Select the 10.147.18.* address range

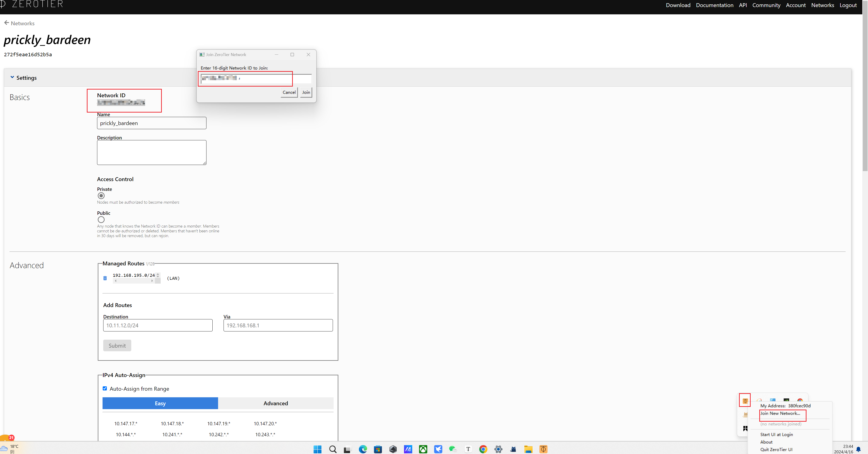point(172,424)
